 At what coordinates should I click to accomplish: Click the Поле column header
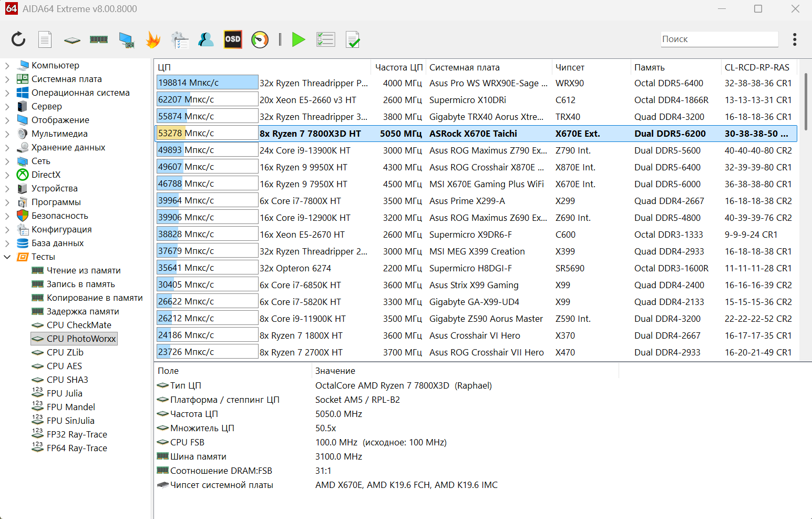point(233,371)
